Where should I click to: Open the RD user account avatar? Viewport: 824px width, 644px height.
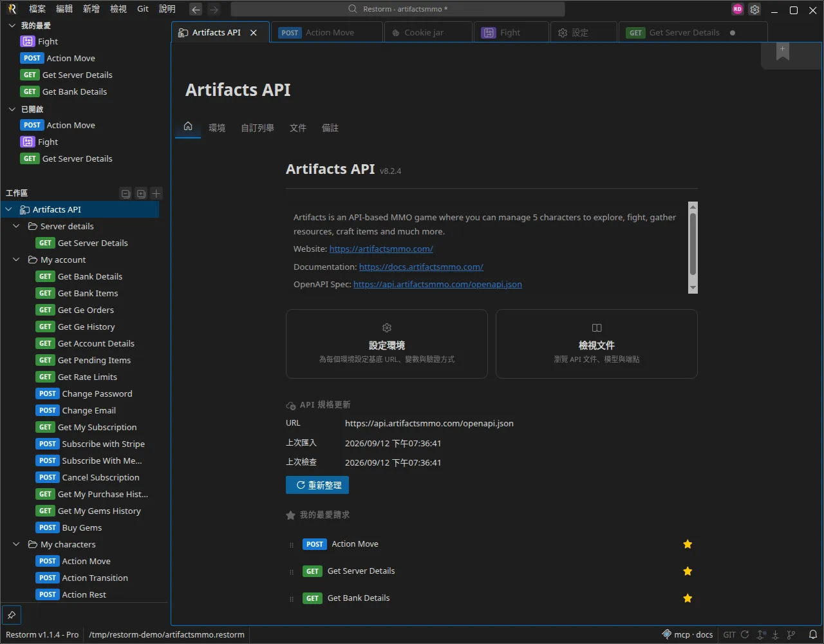pos(738,9)
